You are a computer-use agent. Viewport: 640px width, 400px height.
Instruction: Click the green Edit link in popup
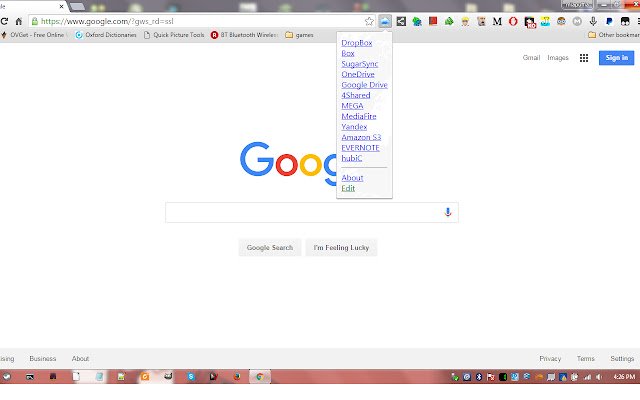pos(348,188)
